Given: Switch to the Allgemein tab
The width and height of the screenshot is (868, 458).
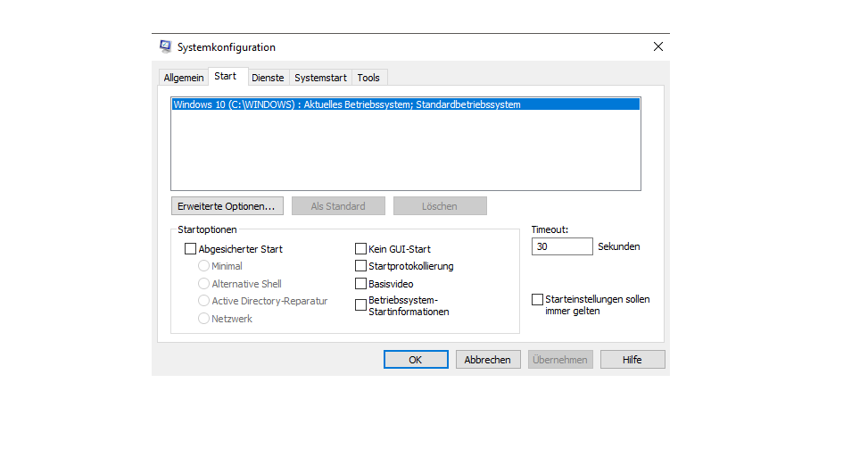Looking at the screenshot, I should click(183, 78).
